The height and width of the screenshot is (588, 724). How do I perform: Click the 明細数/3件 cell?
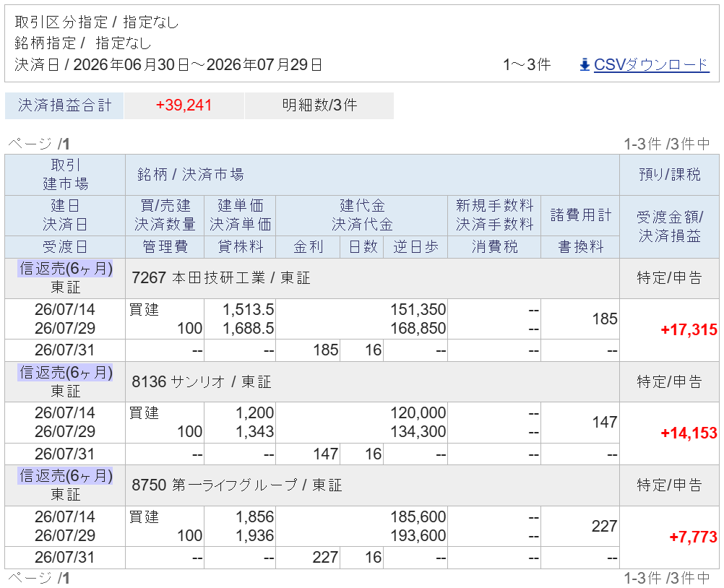pos(319,105)
